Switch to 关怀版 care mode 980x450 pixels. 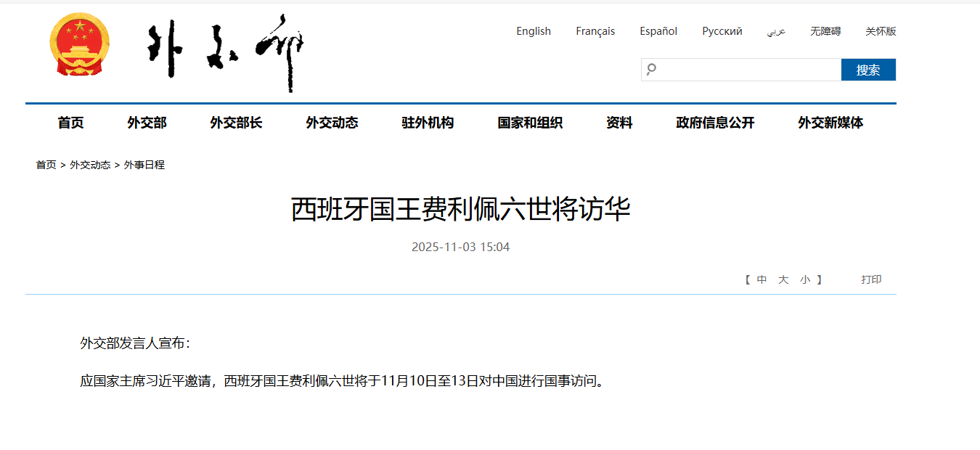tap(881, 31)
